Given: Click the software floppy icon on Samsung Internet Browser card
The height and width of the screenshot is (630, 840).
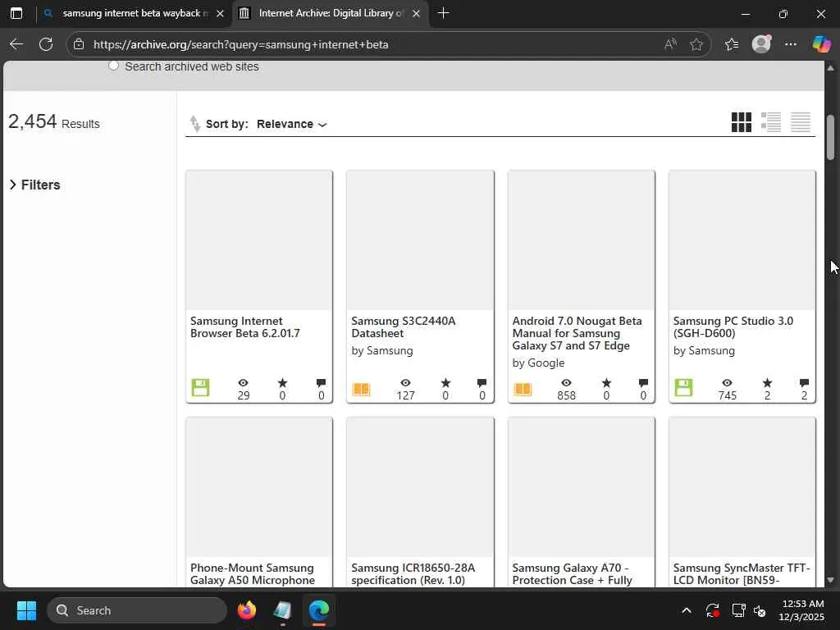Looking at the screenshot, I should pyautogui.click(x=200, y=387).
